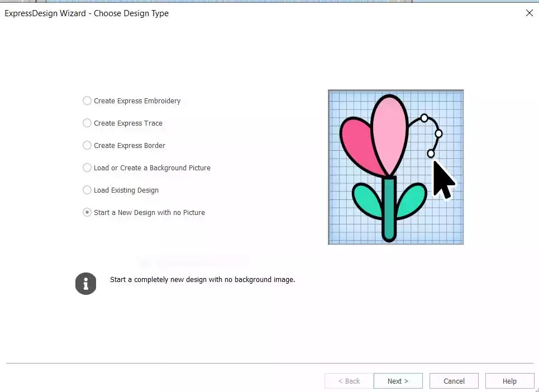539x392 pixels.
Task: Click the flower design preview image
Action: 395,168
